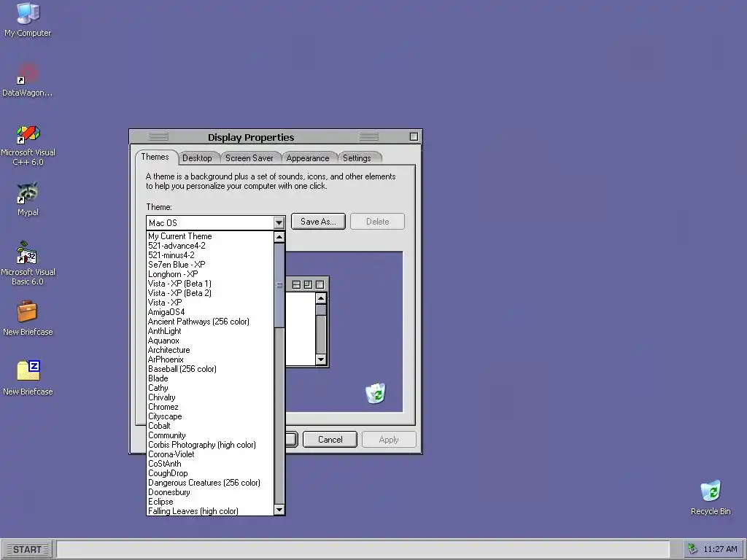Choose the Architecture theme
The width and height of the screenshot is (747, 560).
[x=210, y=350]
